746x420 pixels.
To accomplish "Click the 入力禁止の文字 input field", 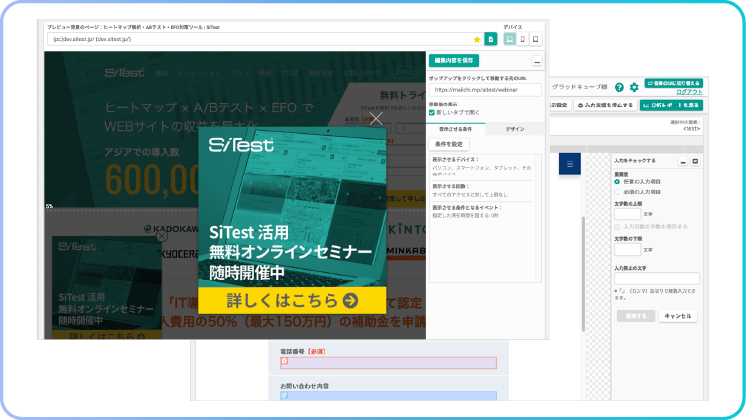I will (657, 278).
